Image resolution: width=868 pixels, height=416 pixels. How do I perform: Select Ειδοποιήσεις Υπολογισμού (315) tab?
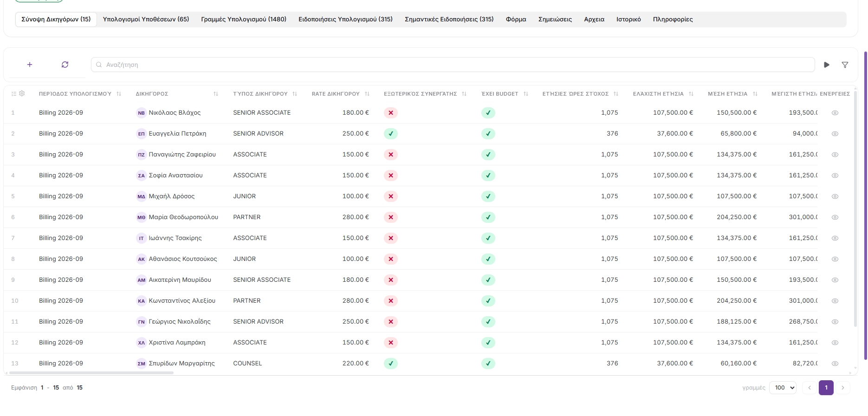[345, 19]
